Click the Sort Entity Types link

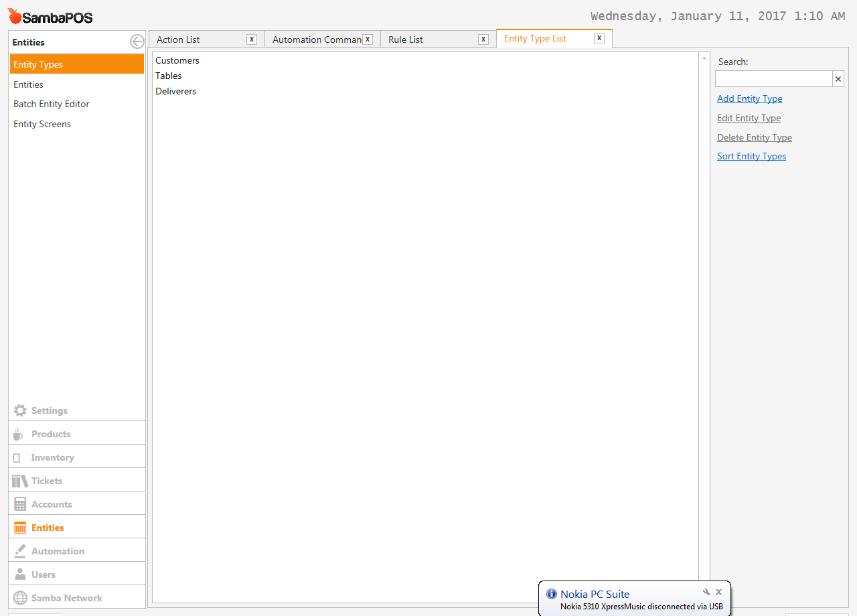click(x=751, y=156)
